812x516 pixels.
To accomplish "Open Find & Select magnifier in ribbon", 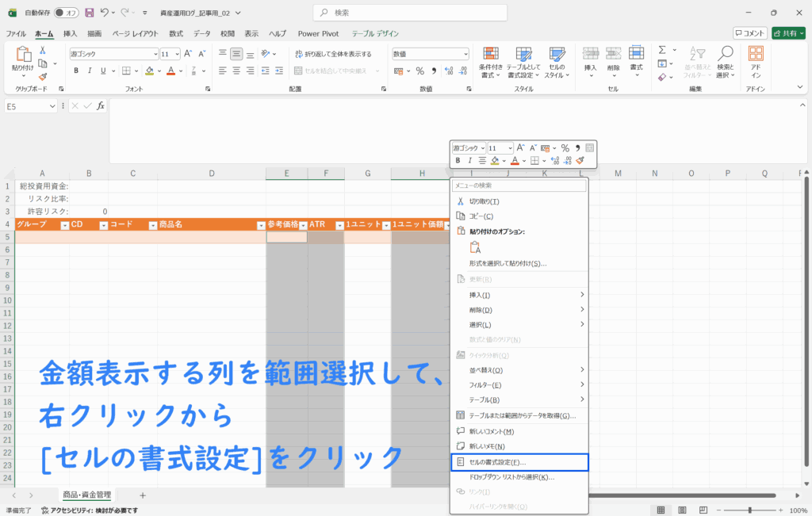I will point(725,62).
